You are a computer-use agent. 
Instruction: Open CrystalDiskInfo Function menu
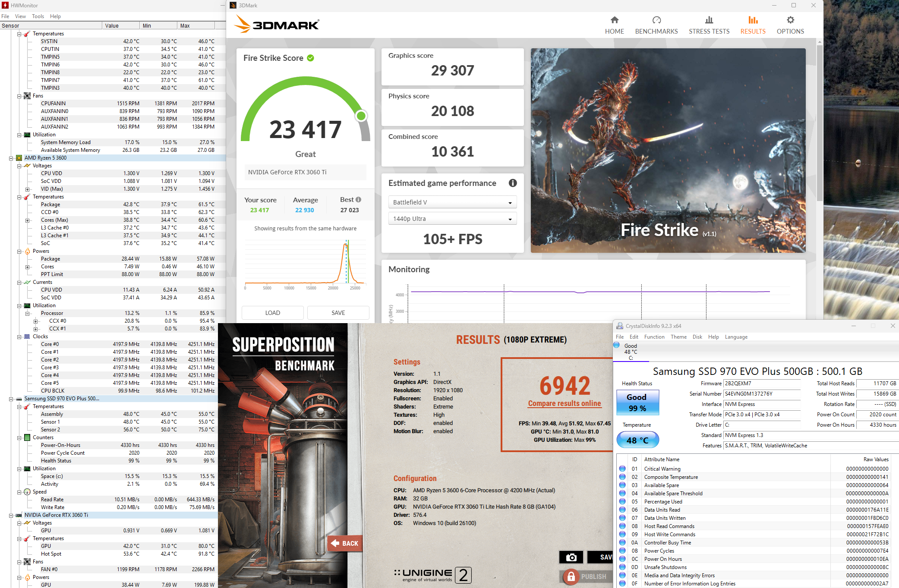click(654, 337)
